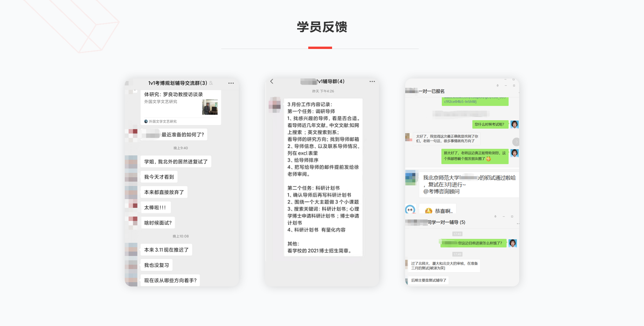Viewport: 644px width, 326px height.
Task: Click the 后期主要是复试辅导了 message
Action: [x=428, y=280]
